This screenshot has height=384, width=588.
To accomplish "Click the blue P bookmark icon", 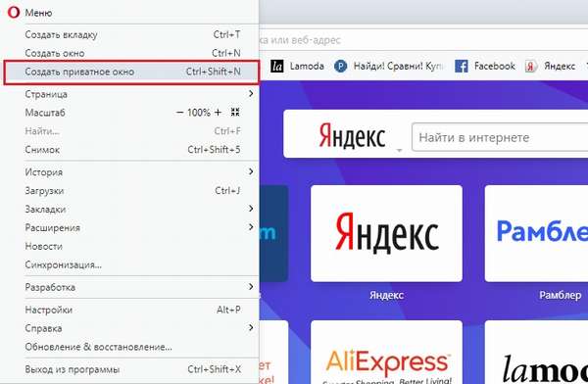I will coord(340,67).
